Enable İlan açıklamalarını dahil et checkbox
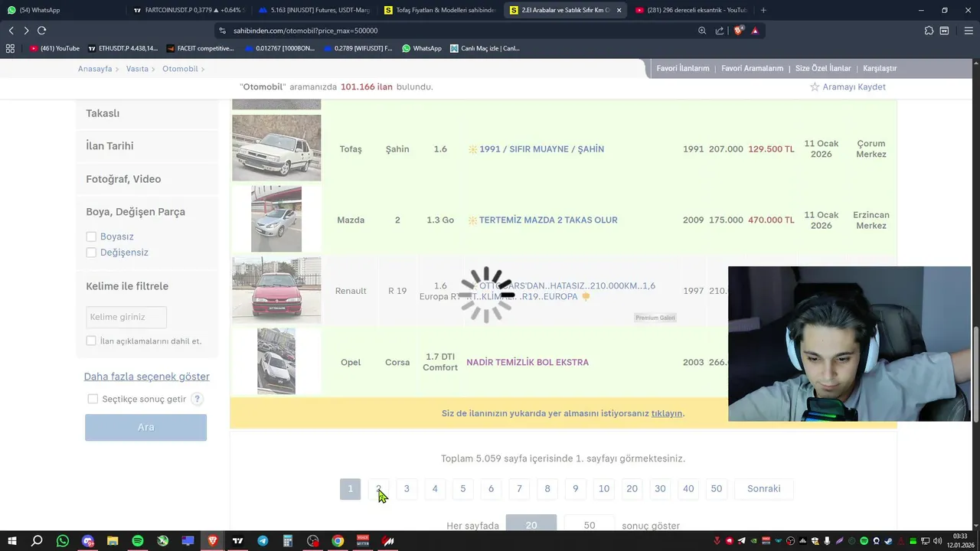This screenshot has width=980, height=551. click(91, 341)
